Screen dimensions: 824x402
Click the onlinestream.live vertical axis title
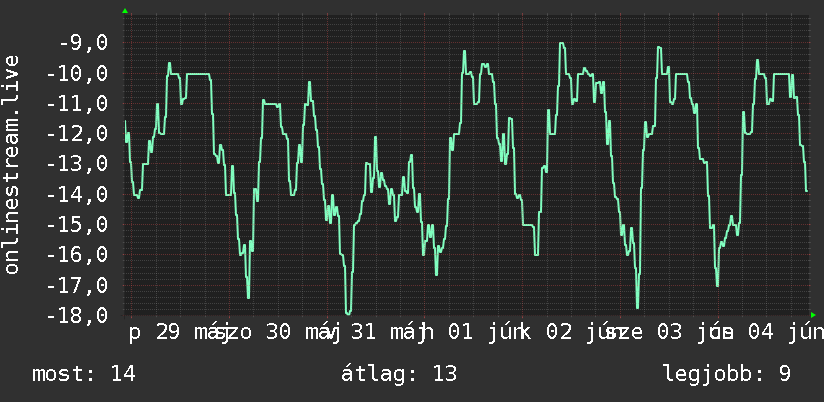point(11,164)
